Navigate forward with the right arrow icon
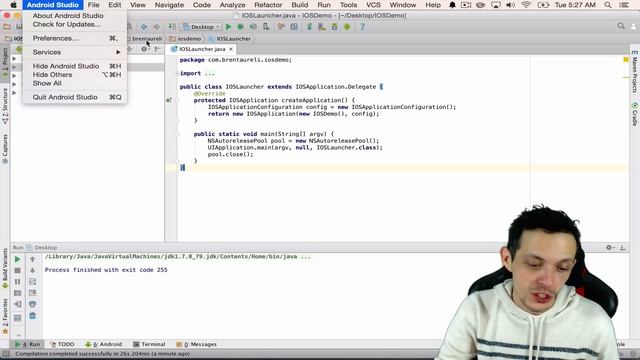 156,27
